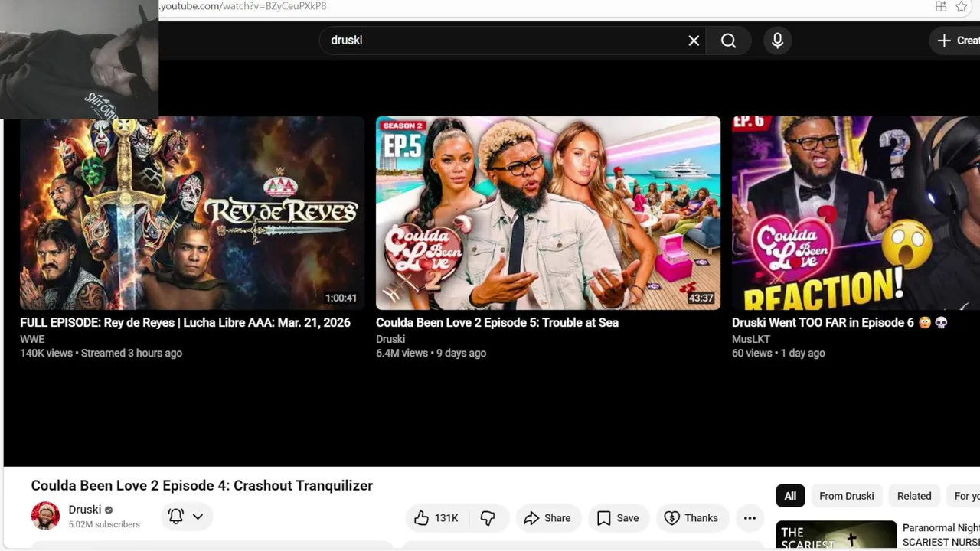
Task: Click '5.02M subscribers' text
Action: tap(104, 525)
